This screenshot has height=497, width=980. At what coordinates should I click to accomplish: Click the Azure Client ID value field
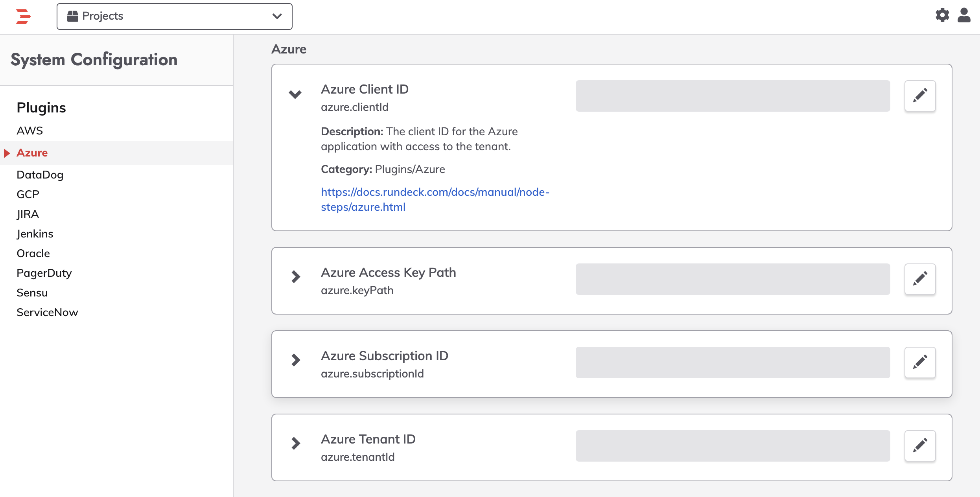[x=733, y=96]
